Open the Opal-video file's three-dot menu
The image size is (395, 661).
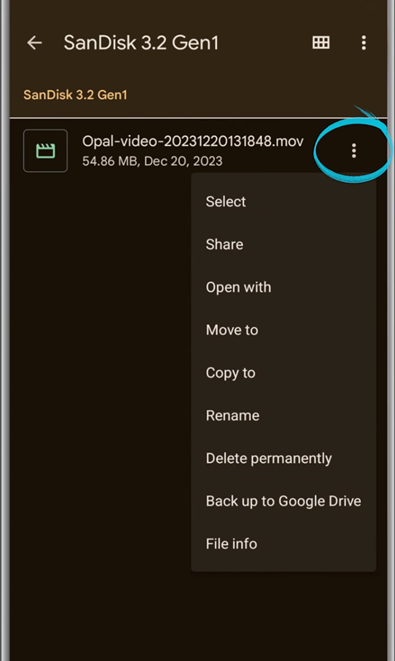pyautogui.click(x=354, y=150)
